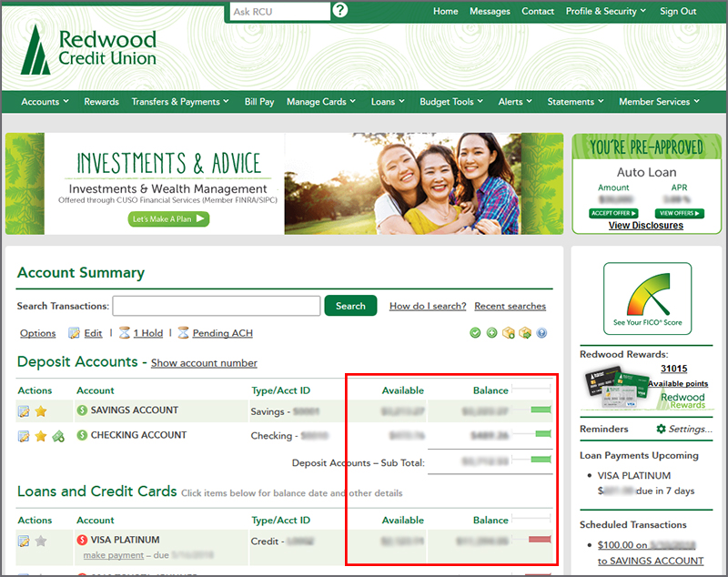
Task: Go to Home in the top bar
Action: (x=446, y=11)
